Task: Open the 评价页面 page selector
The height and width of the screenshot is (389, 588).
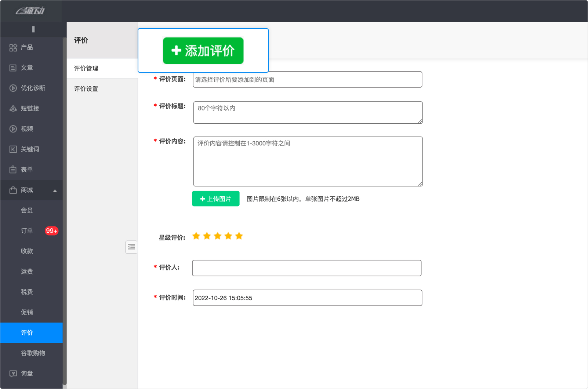Action: click(x=307, y=80)
